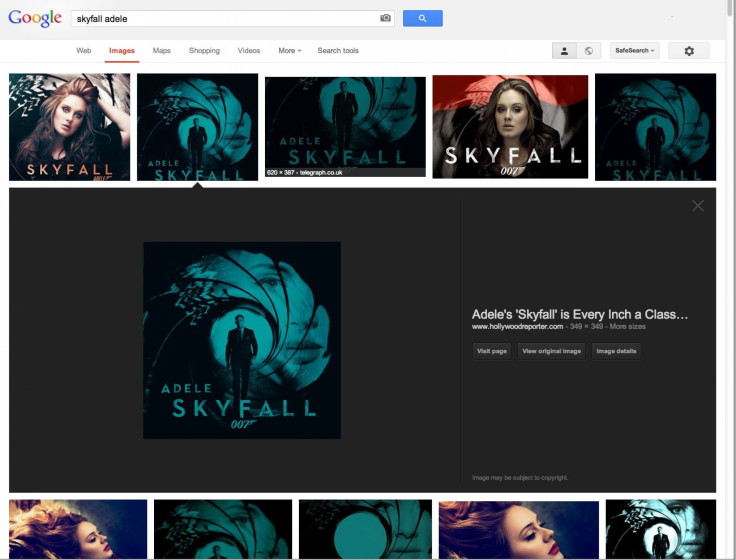Open the SafeSearch dropdown
This screenshot has height=560, width=736.
click(635, 51)
